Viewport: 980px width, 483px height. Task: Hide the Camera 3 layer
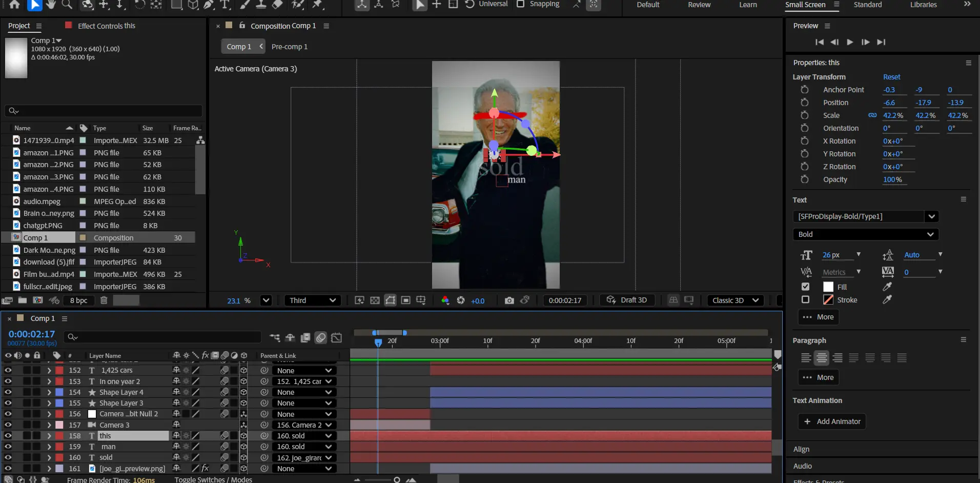point(8,425)
